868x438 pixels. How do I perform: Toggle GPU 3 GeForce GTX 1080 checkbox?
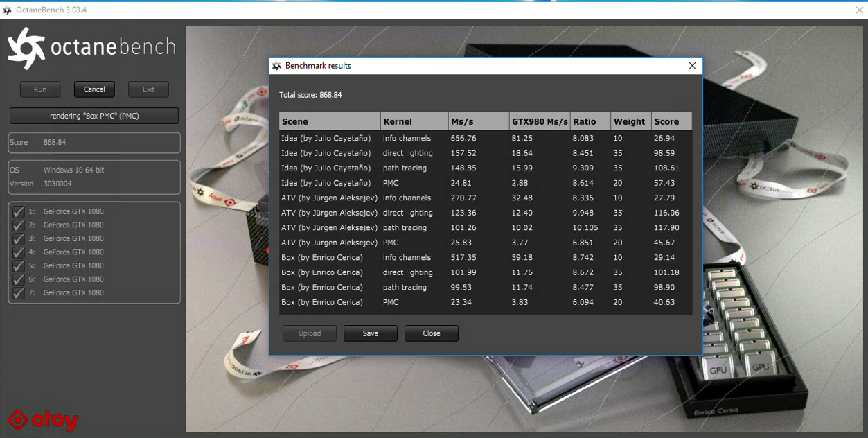(18, 238)
